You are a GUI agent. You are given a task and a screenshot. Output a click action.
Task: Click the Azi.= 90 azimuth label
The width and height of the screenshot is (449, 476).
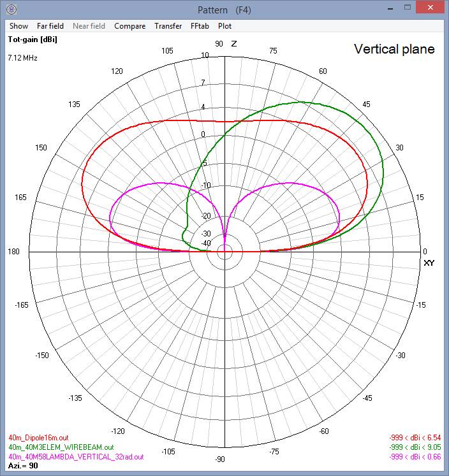point(22,466)
